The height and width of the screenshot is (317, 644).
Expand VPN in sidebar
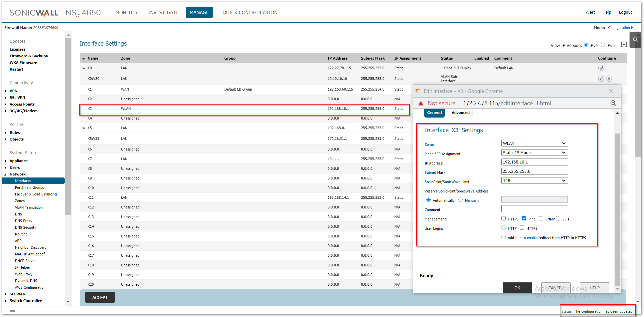point(6,91)
